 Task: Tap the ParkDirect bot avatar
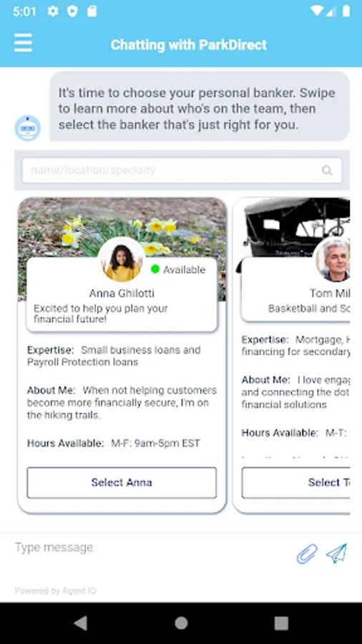pyautogui.click(x=27, y=128)
